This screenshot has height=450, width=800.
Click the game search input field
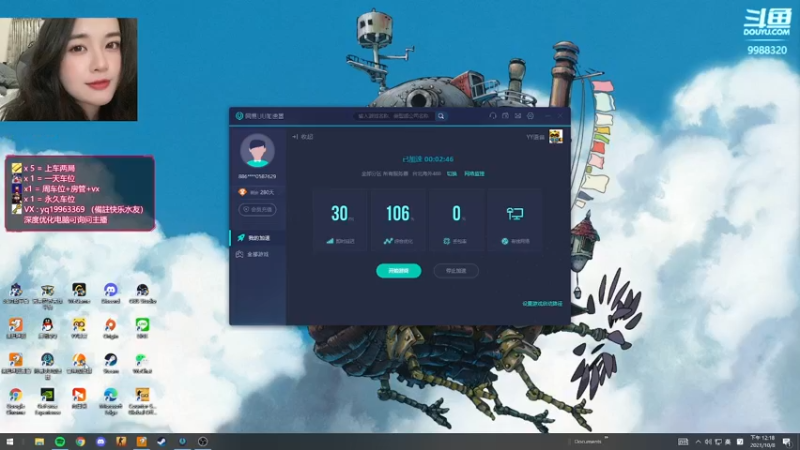[x=394, y=116]
